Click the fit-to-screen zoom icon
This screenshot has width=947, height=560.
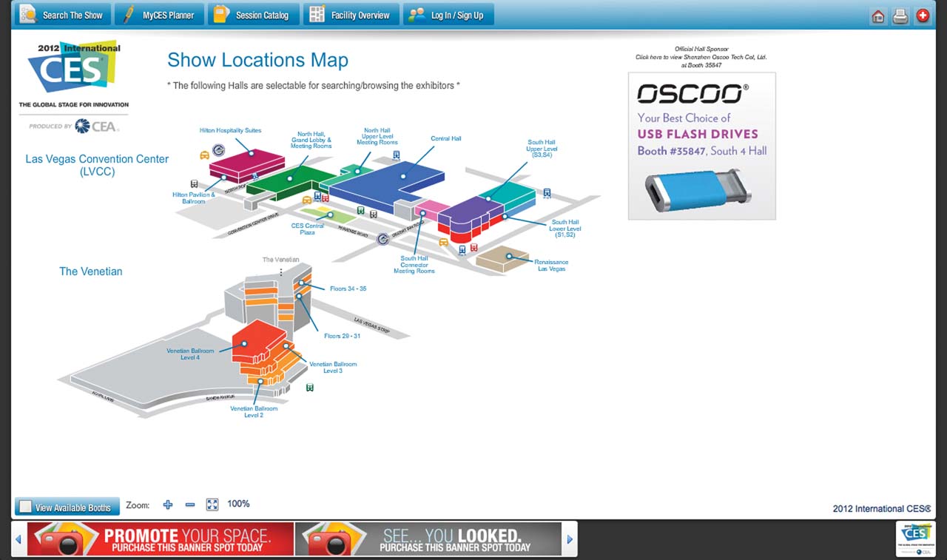point(212,505)
